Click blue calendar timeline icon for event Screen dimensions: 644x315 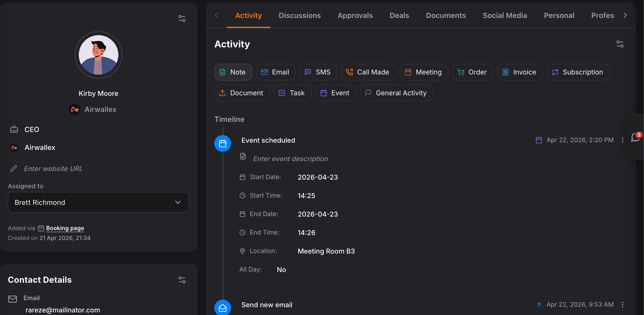pyautogui.click(x=222, y=143)
